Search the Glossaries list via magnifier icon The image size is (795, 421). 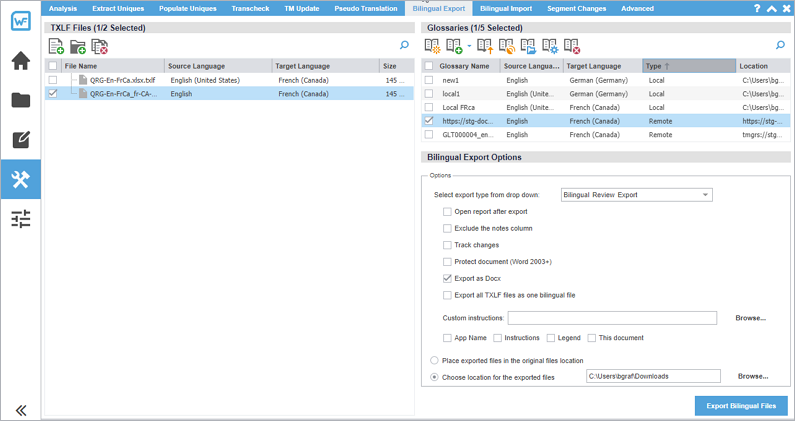(x=780, y=46)
